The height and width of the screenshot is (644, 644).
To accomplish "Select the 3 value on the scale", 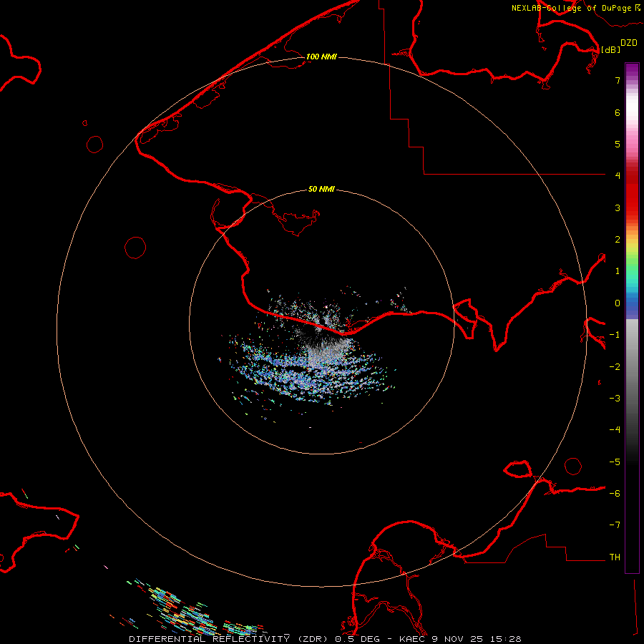I will click(618, 208).
